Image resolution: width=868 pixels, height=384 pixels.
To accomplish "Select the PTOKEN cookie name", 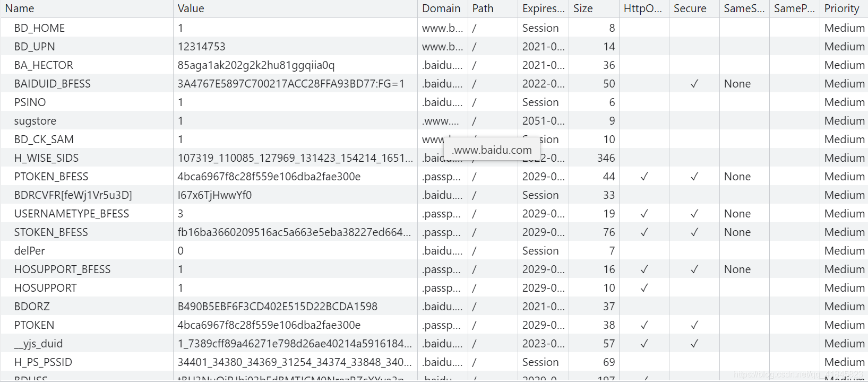I will 34,325.
